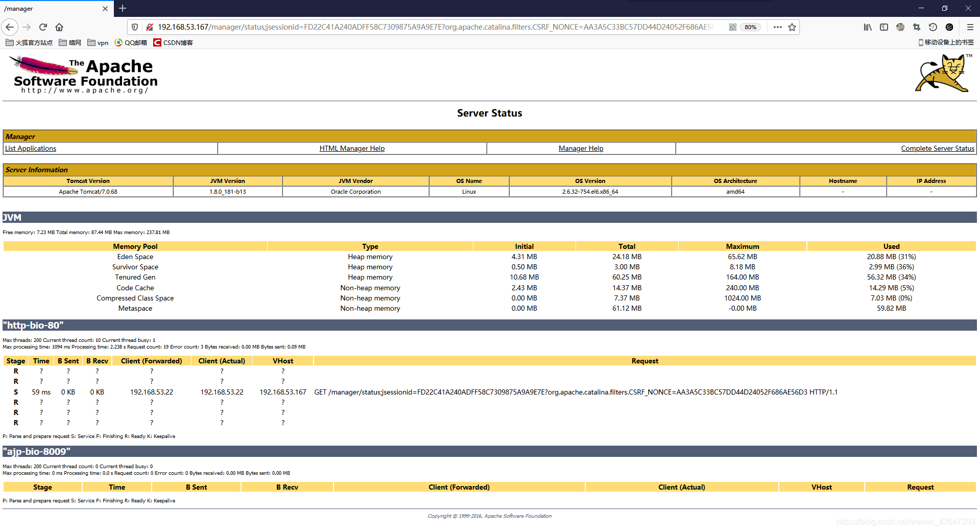Open 移动设备上的书签 bookmarks
Image resolution: width=980 pixels, height=531 pixels.
[946, 42]
